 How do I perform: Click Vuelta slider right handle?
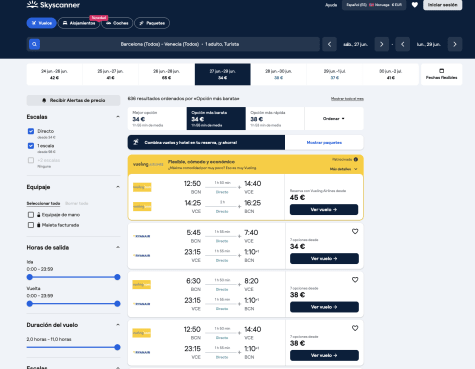(117, 304)
